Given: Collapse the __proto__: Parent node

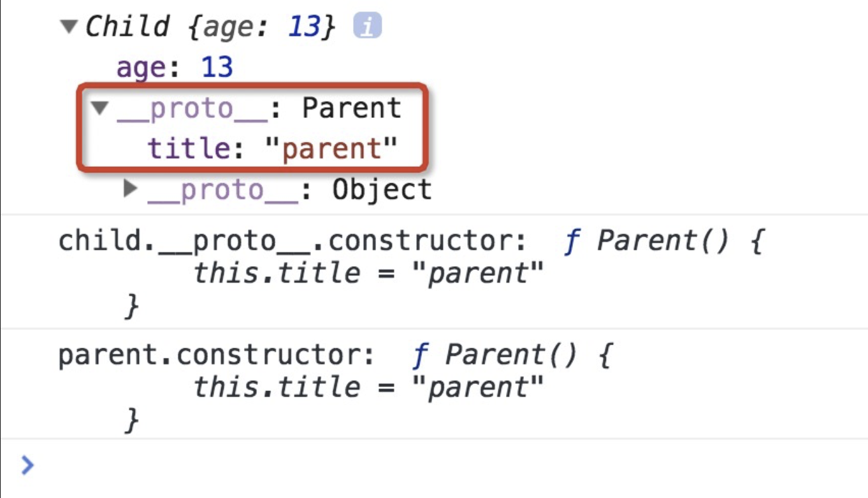Looking at the screenshot, I should tap(99, 108).
